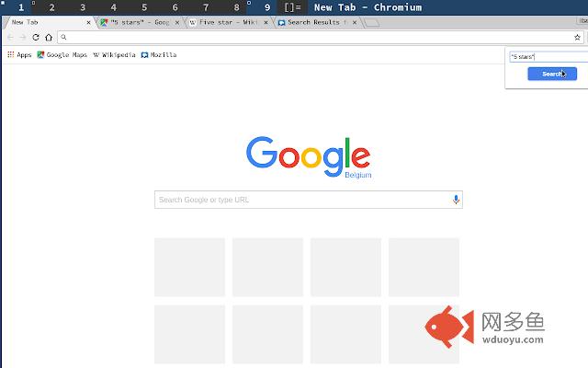This screenshot has height=368, width=588.
Task: Open the first most-visited tile in bottom row
Action: point(190,334)
